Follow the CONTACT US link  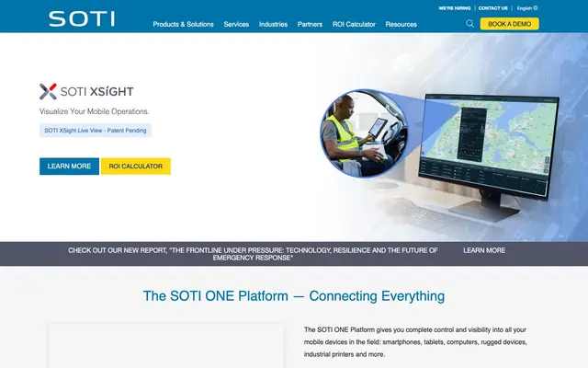click(x=492, y=8)
